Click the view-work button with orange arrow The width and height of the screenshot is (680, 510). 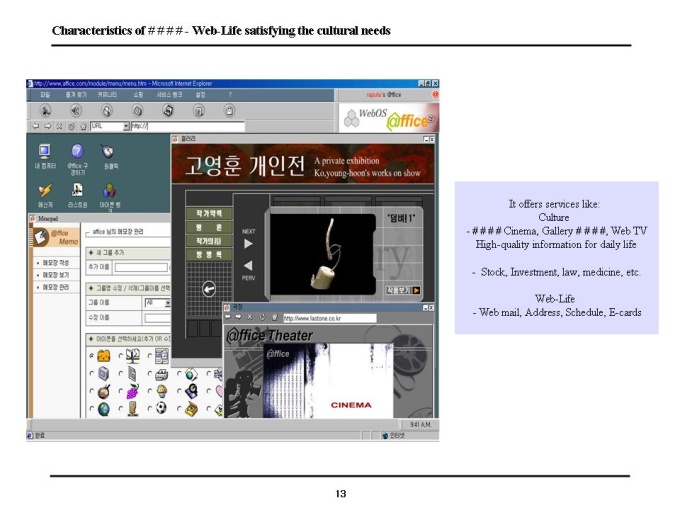403,290
